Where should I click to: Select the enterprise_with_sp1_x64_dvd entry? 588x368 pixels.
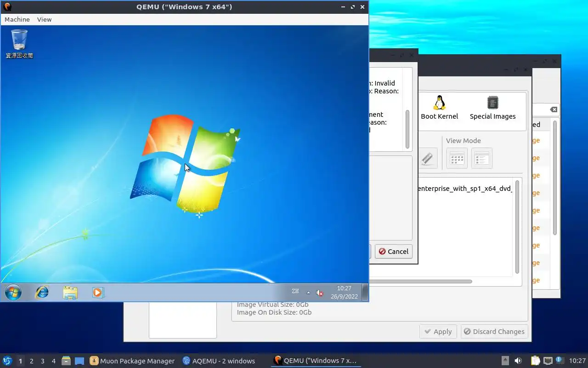click(x=465, y=189)
